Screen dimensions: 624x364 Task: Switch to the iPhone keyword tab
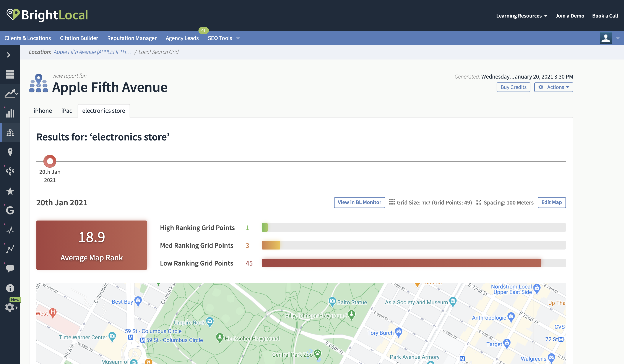click(43, 111)
